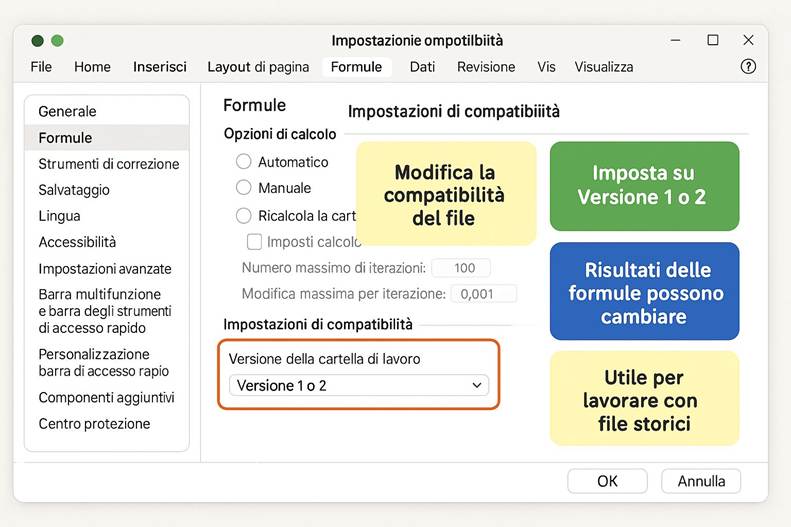The image size is (791, 527).
Task: Open the File menu
Action: (x=41, y=67)
